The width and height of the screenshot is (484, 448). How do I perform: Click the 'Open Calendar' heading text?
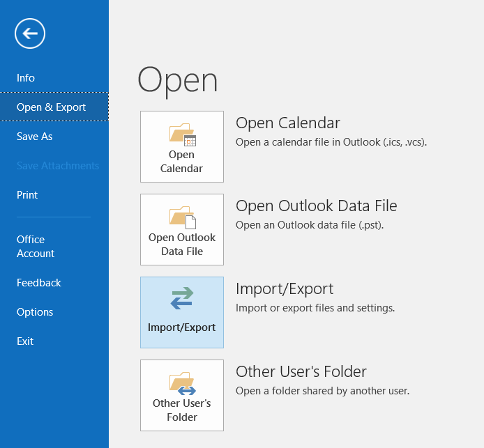pos(288,123)
